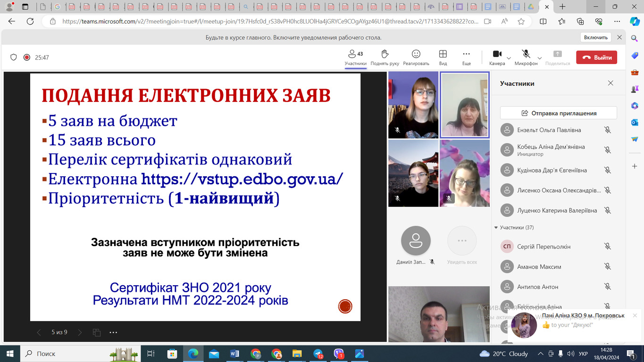The height and width of the screenshot is (362, 644).
Task: Open the Participants panel button
Action: (x=355, y=58)
